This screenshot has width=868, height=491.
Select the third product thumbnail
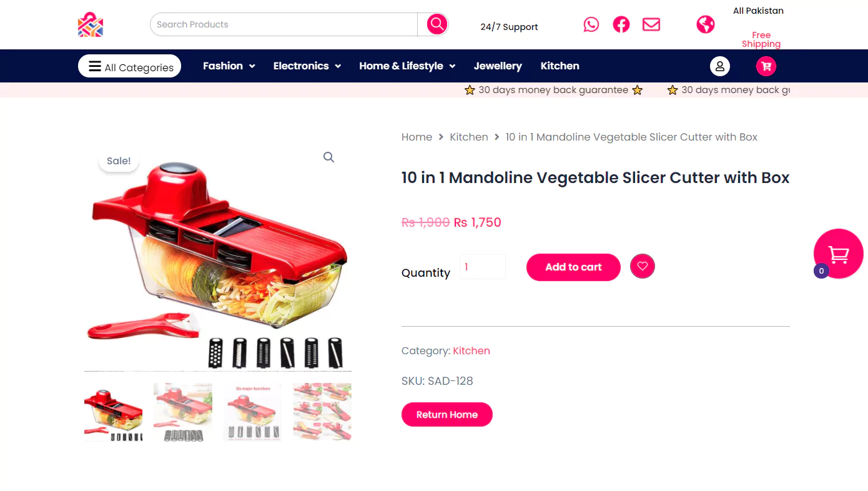click(252, 412)
